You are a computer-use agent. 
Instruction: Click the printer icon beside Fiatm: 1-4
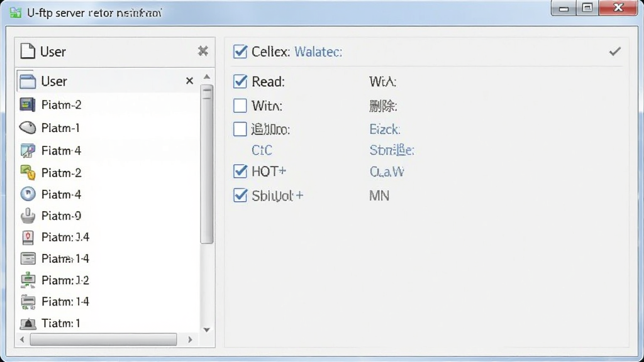point(28,302)
